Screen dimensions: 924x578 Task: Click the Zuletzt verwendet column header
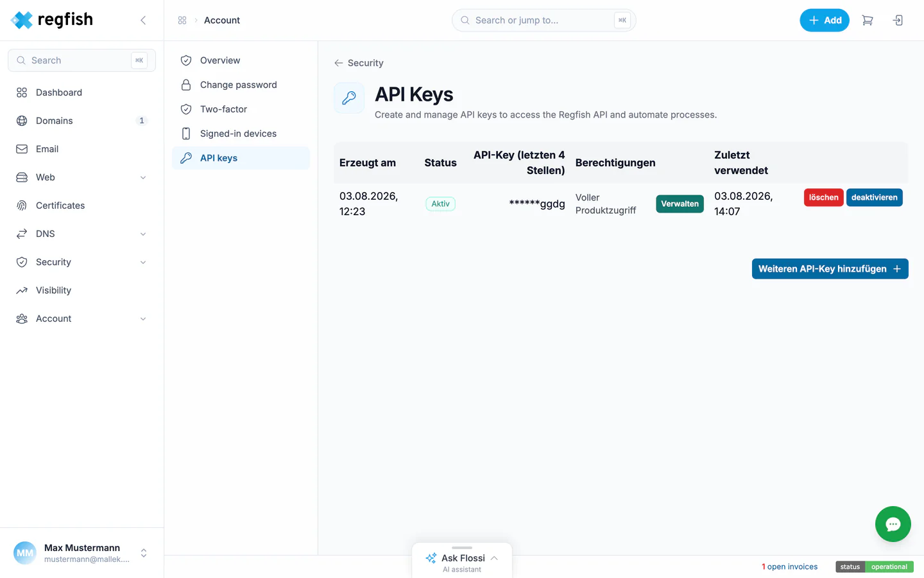[x=741, y=162]
